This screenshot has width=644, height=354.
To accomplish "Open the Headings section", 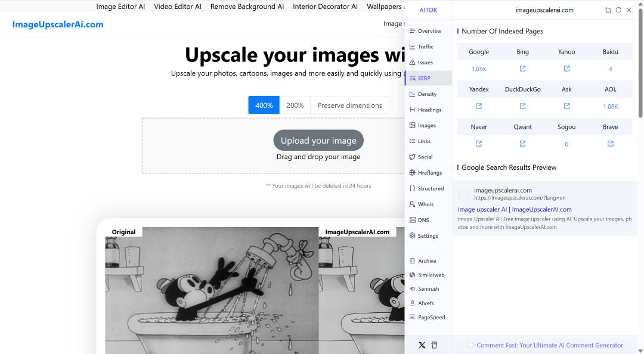I will tap(428, 110).
